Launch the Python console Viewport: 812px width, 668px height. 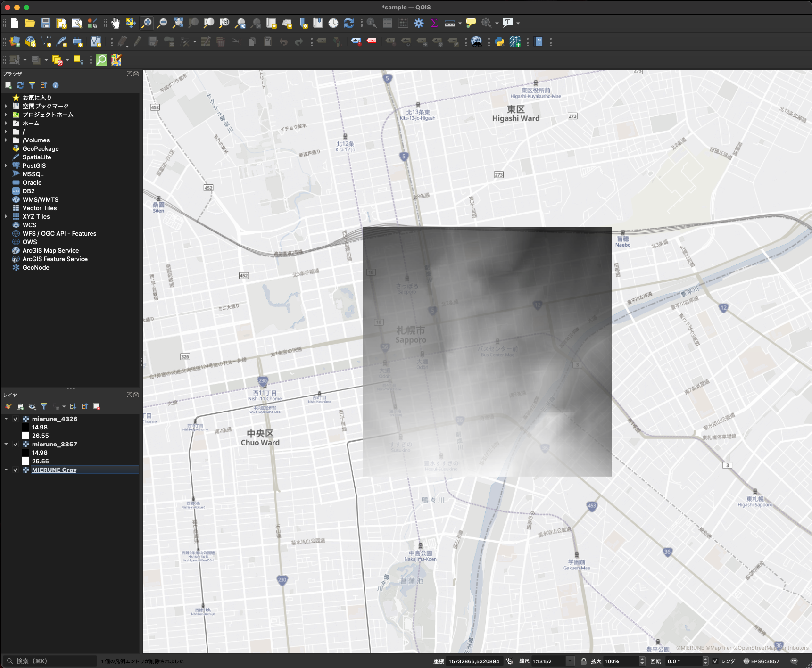click(499, 41)
